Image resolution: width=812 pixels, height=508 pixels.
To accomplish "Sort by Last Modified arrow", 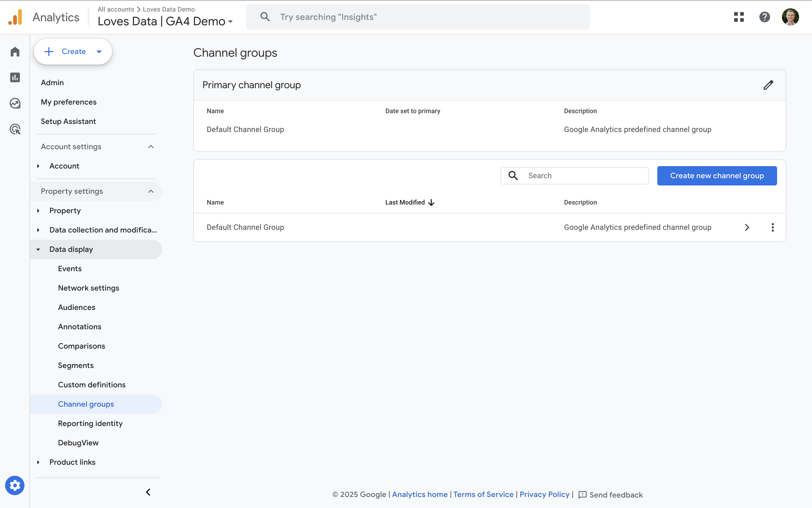I will [432, 203].
